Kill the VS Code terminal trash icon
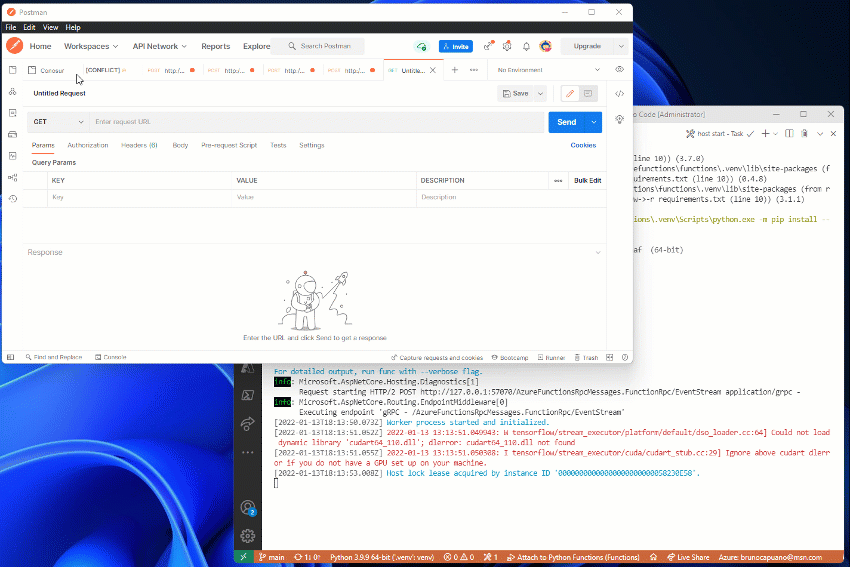The width and height of the screenshot is (850, 567). (804, 133)
